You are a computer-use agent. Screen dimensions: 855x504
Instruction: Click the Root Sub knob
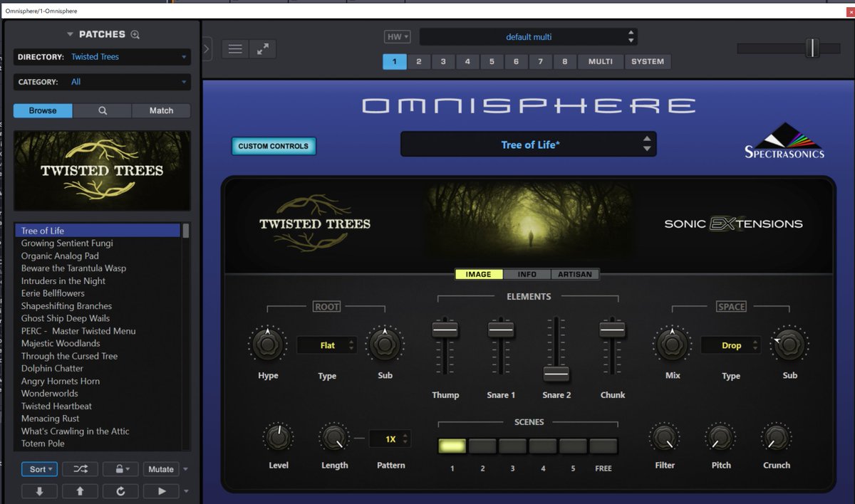(385, 345)
